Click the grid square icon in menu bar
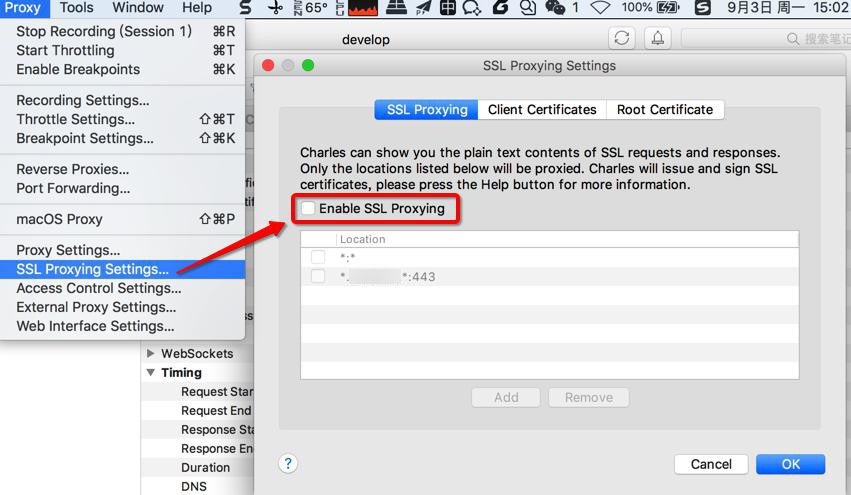This screenshot has width=851, height=495. click(x=448, y=8)
